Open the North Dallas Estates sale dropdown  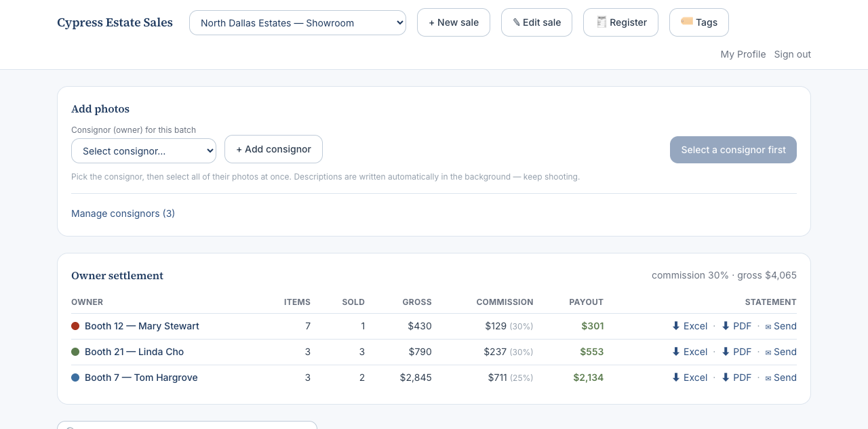tap(298, 22)
